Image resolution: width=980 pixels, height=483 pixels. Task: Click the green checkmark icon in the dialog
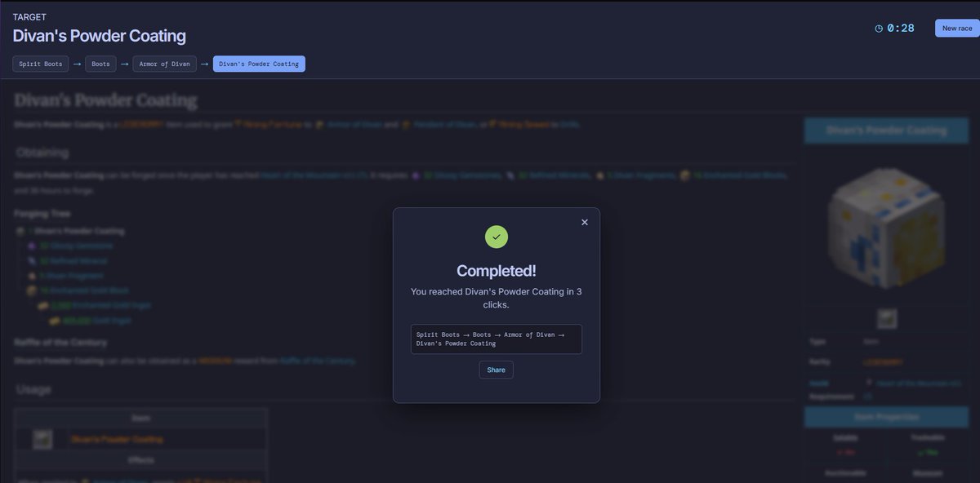[497, 237]
